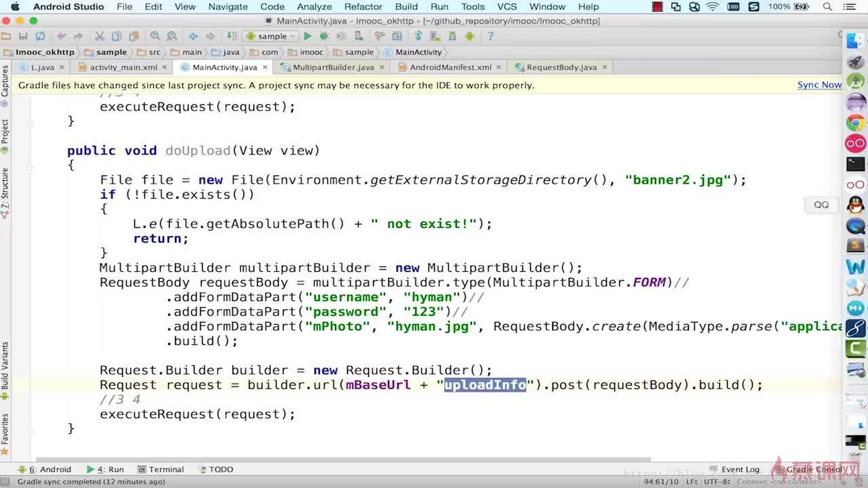Click the Spotlight search icon in menu bar
The width and height of the screenshot is (868, 488).
827,7
